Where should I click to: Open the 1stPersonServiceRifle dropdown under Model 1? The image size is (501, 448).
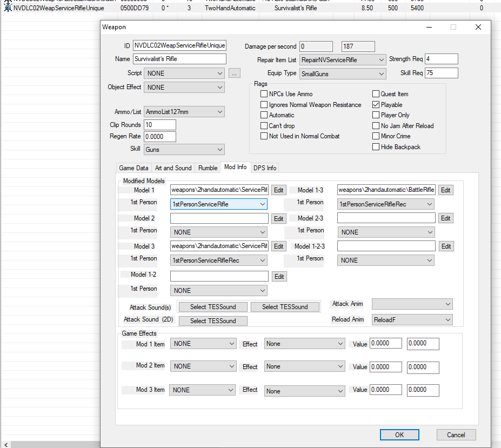tap(219, 204)
